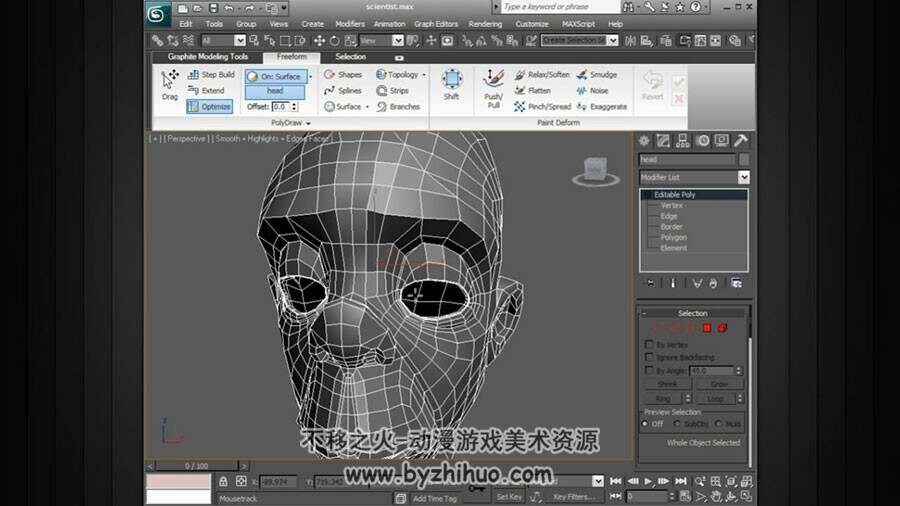900x506 pixels.
Task: Select Polygon sub-object level red icon
Action: pos(707,328)
